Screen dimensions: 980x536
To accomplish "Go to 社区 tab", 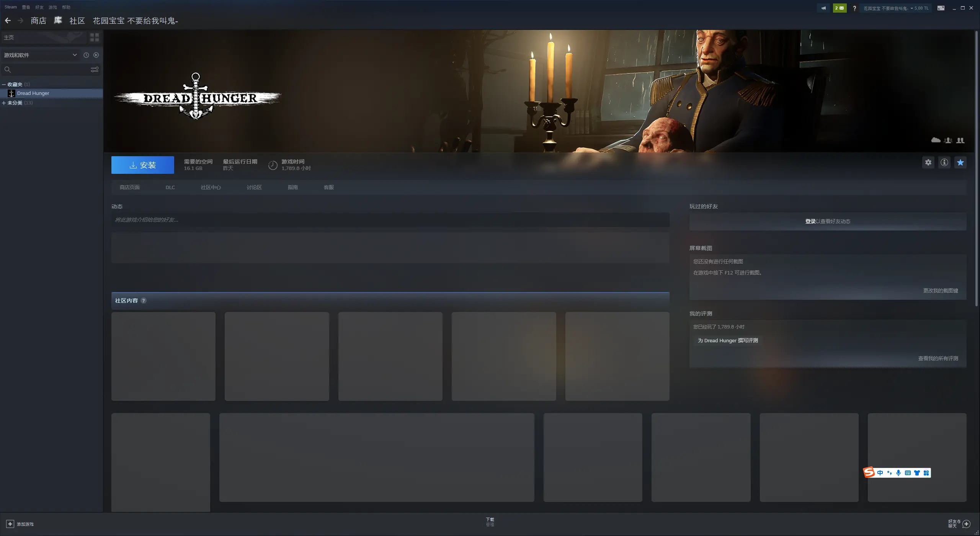I will [x=77, y=21].
